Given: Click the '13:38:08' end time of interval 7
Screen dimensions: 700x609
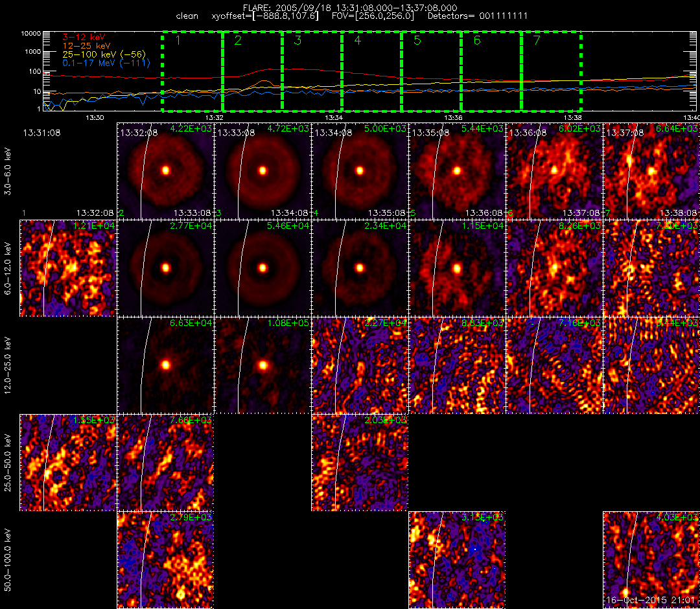Looking at the screenshot, I should pos(678,213).
